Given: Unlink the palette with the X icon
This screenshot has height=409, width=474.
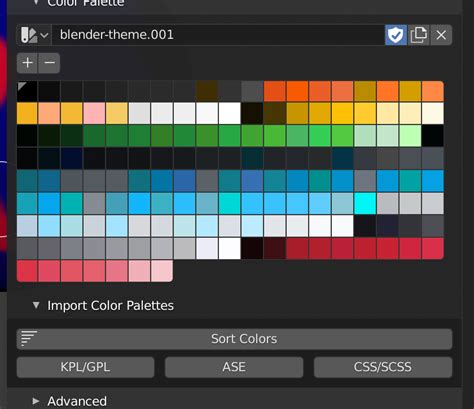Looking at the screenshot, I should [441, 35].
